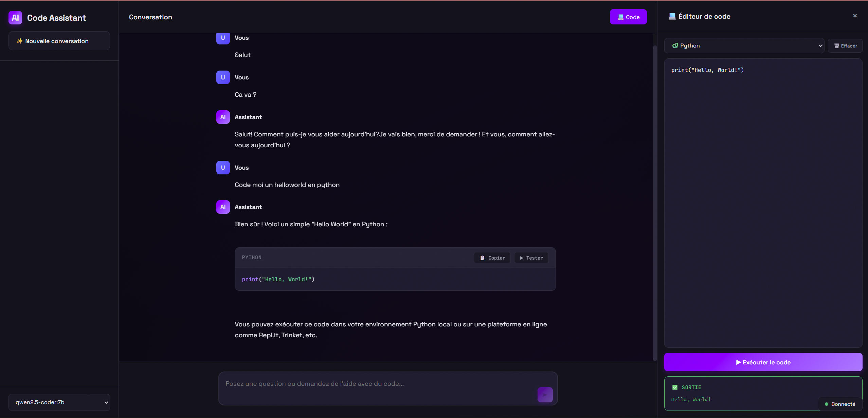This screenshot has height=418, width=868.
Task: Click the message input field
Action: coord(377,388)
